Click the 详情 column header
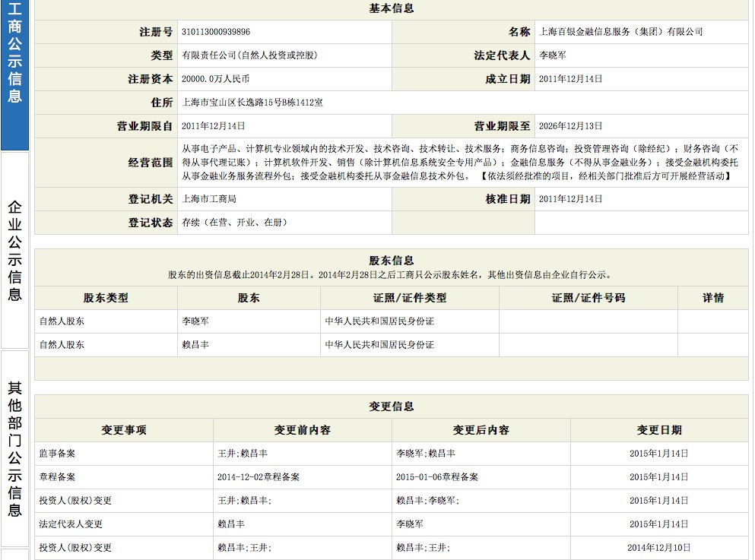Viewport: 755px width, 560px height. coord(713,298)
